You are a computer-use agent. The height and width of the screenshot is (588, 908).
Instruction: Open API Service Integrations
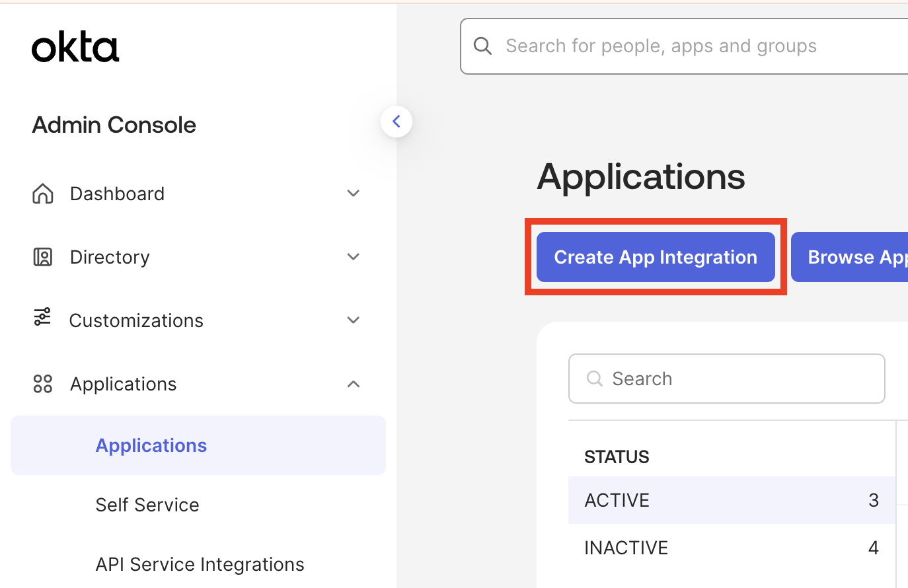200,564
